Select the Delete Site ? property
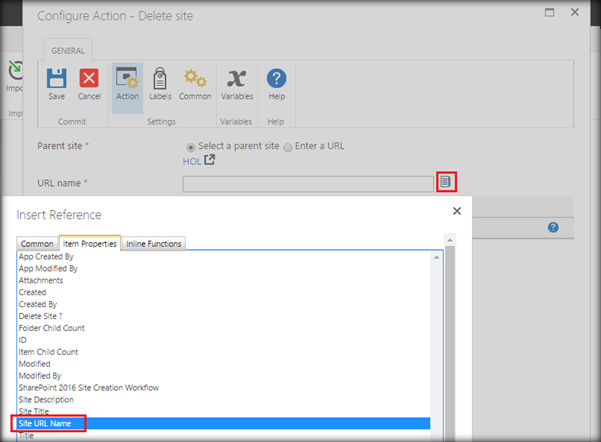The height and width of the screenshot is (442, 601). coord(224,316)
